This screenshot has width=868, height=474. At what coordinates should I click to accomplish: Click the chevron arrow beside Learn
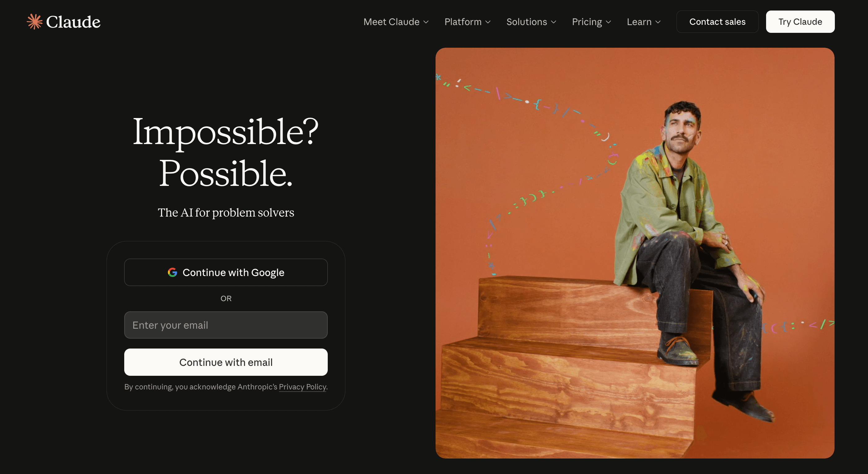(658, 22)
